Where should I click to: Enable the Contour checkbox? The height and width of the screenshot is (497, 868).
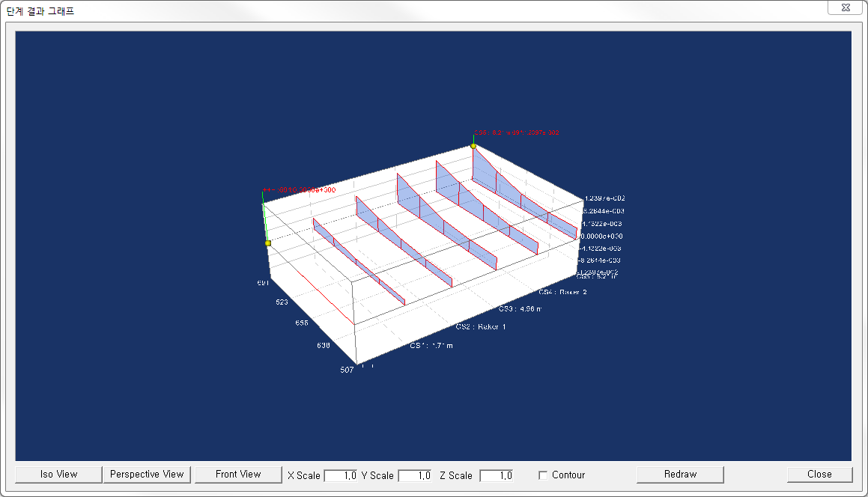543,475
